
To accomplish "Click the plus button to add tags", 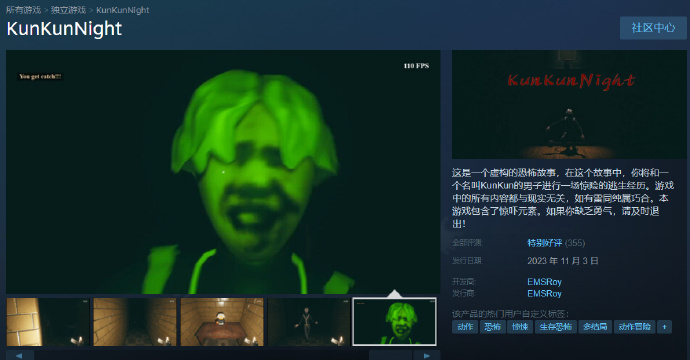I will (664, 327).
